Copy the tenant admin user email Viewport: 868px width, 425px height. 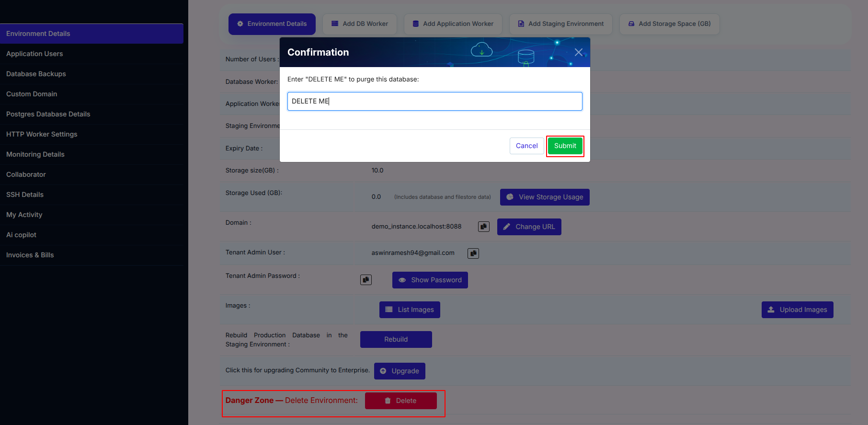point(473,253)
